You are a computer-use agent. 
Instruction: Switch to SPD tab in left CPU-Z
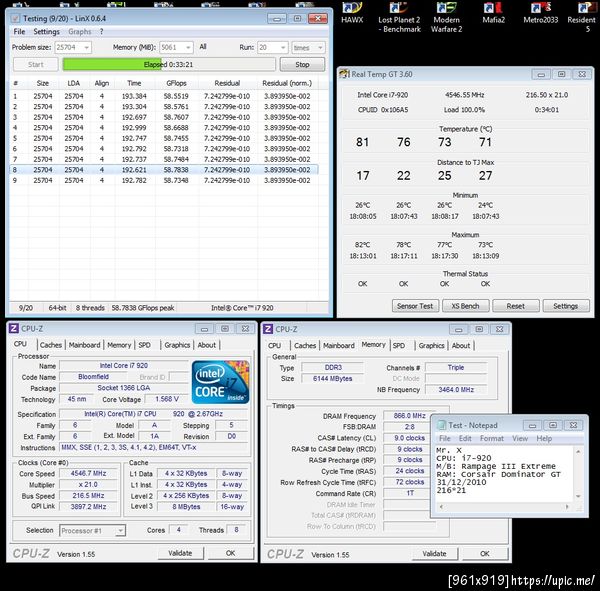(x=144, y=345)
